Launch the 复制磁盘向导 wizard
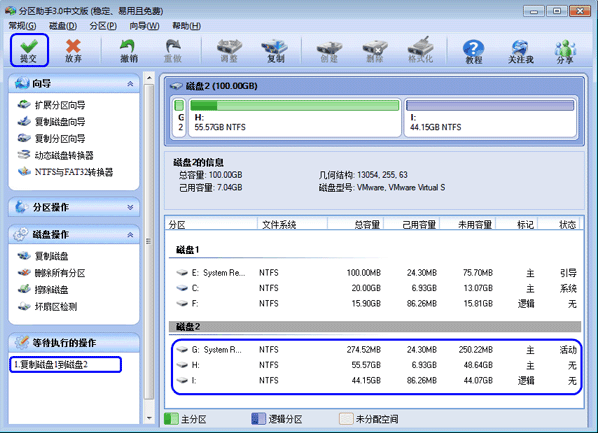This screenshot has height=435, width=598. (51, 122)
